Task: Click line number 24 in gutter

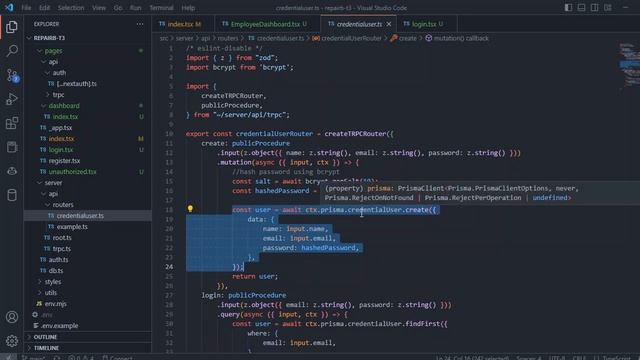Action: pos(169,267)
